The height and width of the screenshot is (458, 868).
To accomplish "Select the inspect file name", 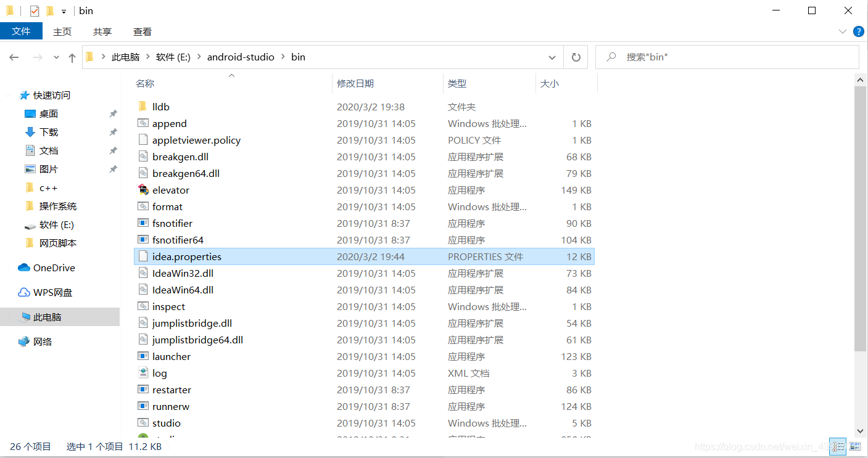I will point(168,306).
